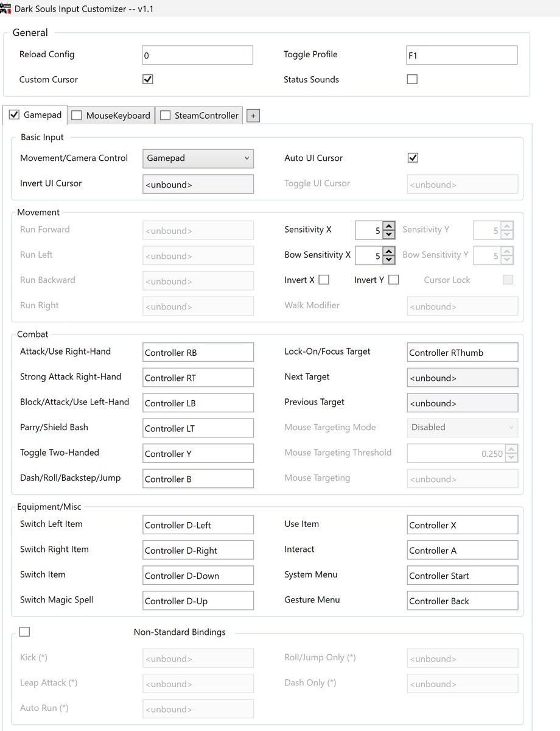Enable the Non-Standard Bindings checkbox
This screenshot has width=560, height=731.
pos(24,632)
